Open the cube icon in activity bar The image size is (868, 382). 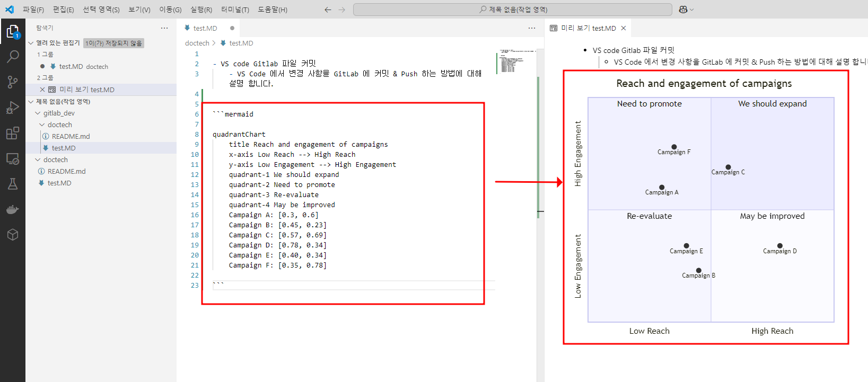13,235
